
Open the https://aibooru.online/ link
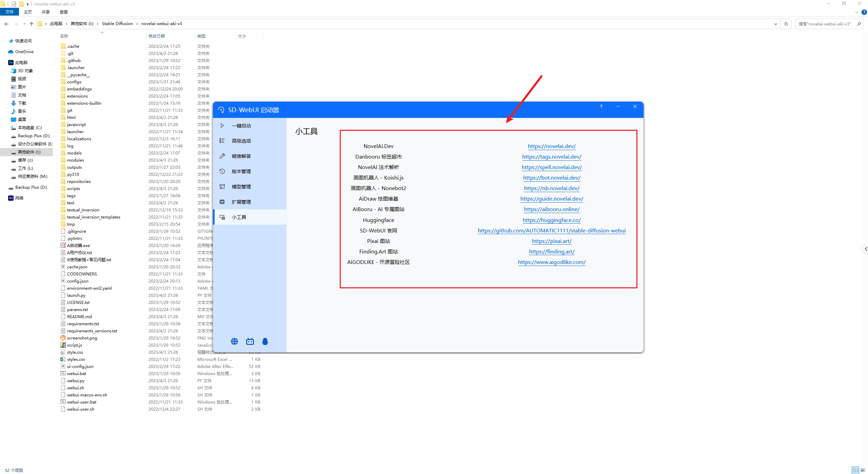tap(552, 209)
